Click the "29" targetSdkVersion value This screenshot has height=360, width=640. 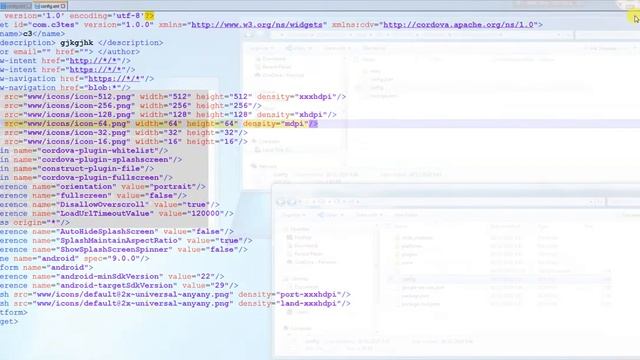point(219,285)
